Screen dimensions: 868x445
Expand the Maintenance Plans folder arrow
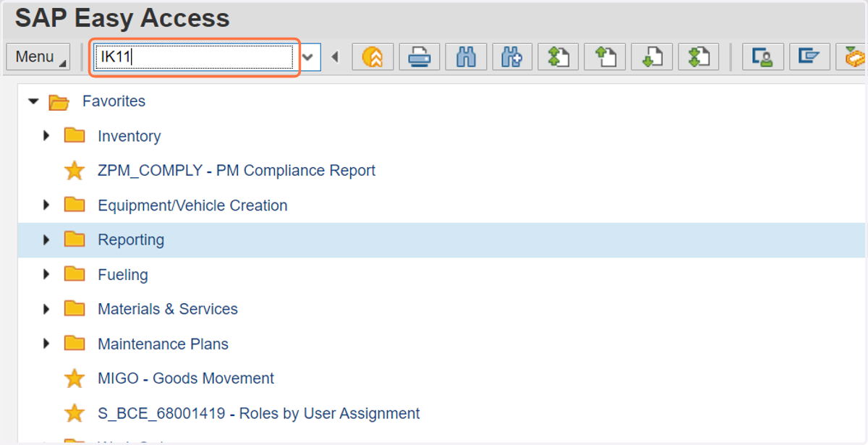(47, 344)
